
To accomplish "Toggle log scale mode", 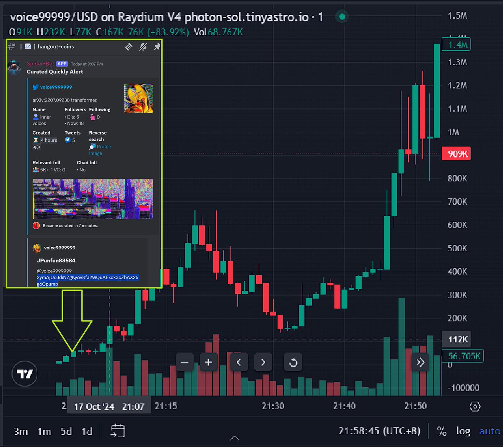I will pos(463,431).
